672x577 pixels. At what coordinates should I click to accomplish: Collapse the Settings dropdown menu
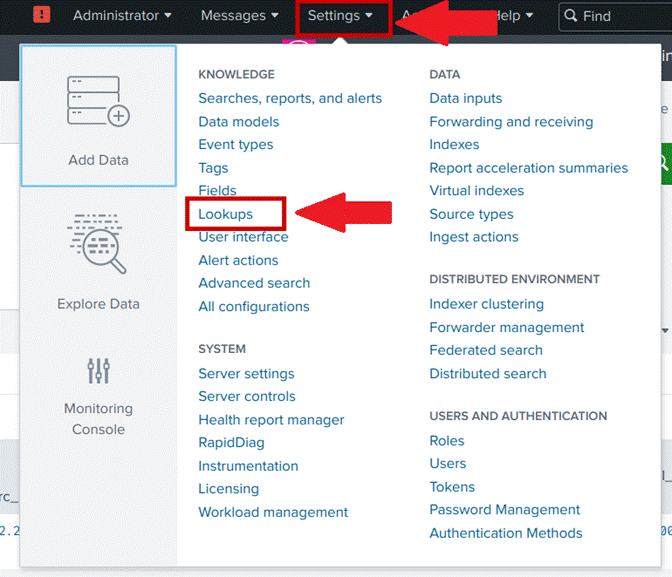340,16
